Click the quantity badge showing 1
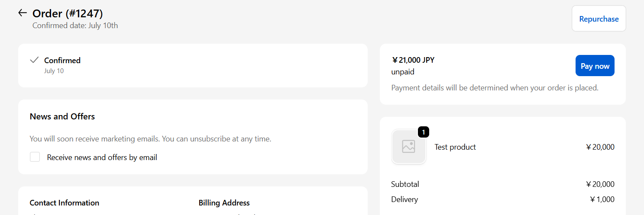Viewport: 644px width, 215px height. [423, 132]
